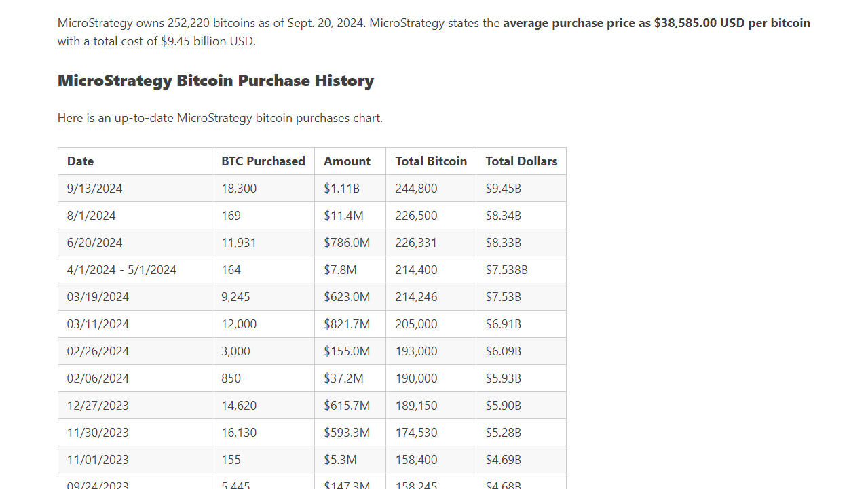Image resolution: width=868 pixels, height=489 pixels.
Task: Click the Amount column header
Action: (350, 161)
